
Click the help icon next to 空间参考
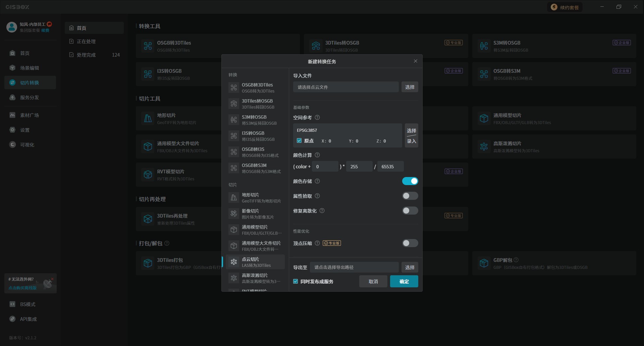(x=317, y=118)
